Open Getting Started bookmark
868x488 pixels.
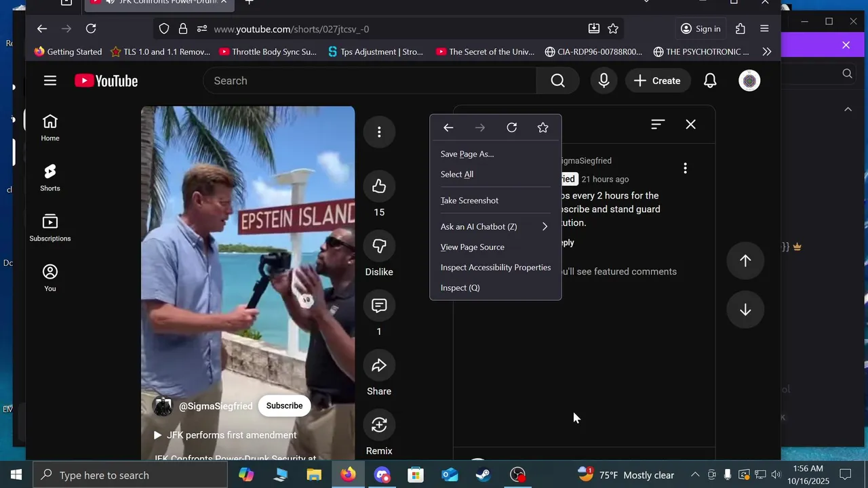pos(68,52)
